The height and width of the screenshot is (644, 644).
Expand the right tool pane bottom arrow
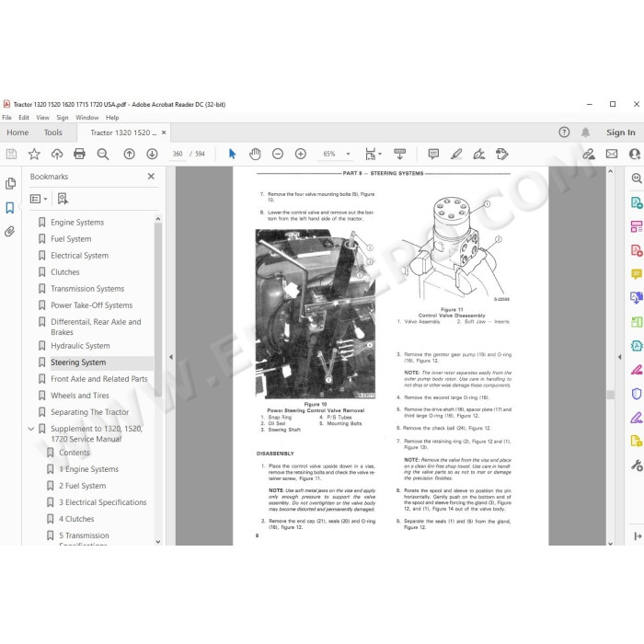[638, 536]
